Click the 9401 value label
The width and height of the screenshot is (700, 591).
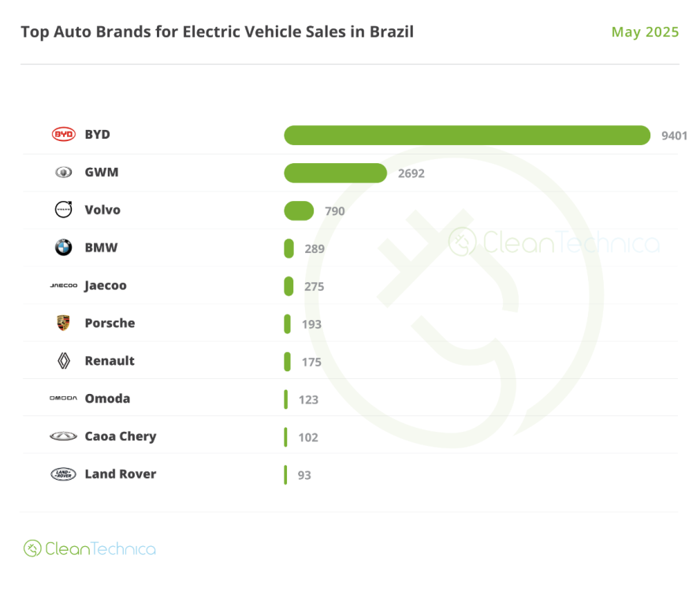[x=674, y=136]
